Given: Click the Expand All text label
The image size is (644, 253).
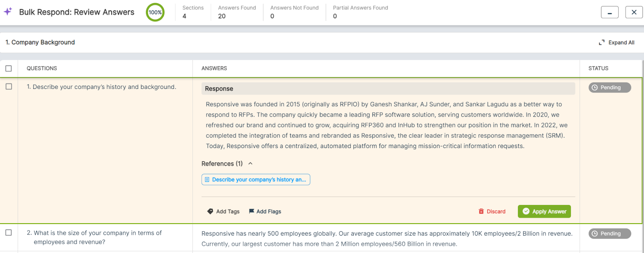Looking at the screenshot, I should pyautogui.click(x=621, y=42).
